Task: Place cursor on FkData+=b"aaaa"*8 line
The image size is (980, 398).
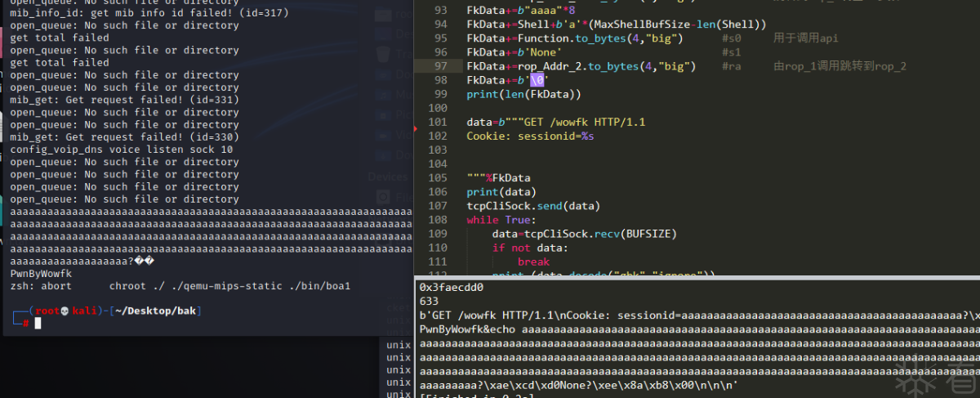Action: pyautogui.click(x=521, y=11)
